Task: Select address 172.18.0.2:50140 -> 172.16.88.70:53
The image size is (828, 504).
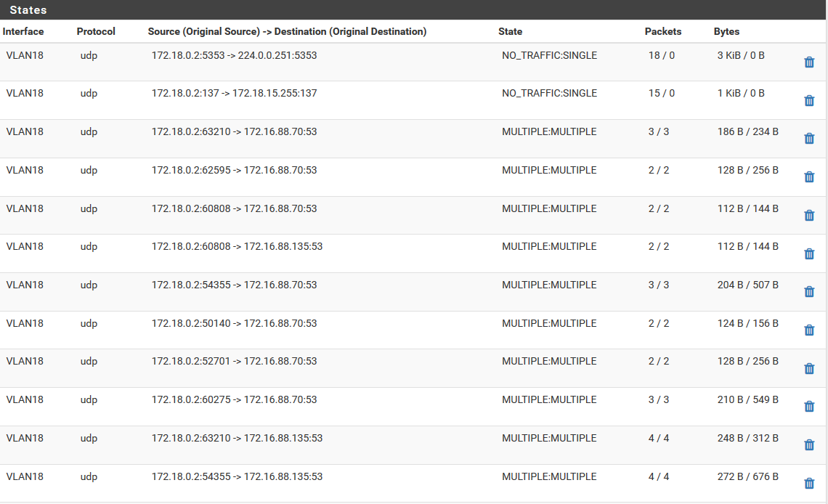Action: pos(234,323)
